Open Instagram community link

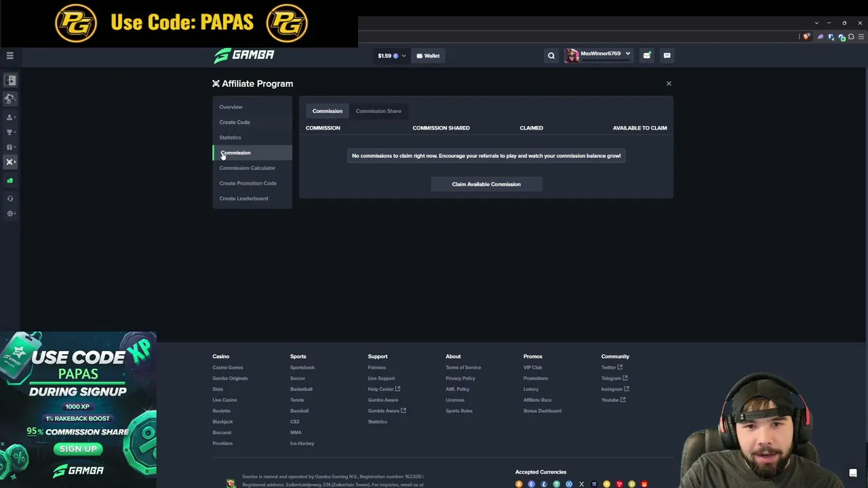pyautogui.click(x=615, y=389)
